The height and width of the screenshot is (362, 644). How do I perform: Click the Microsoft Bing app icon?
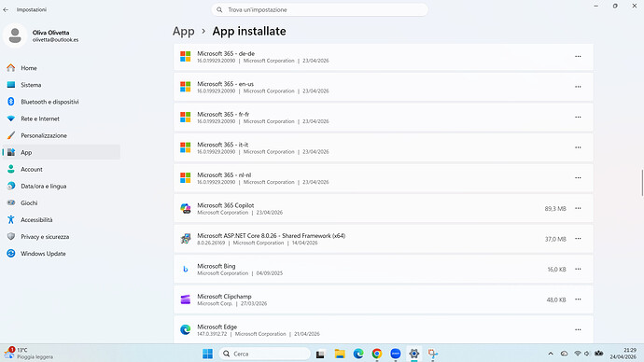coord(185,269)
